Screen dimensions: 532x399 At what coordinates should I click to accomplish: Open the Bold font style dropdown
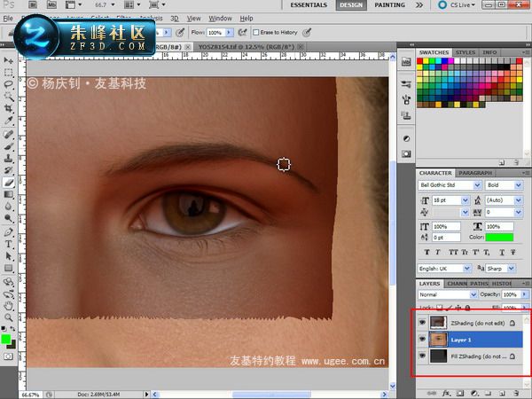(x=518, y=185)
